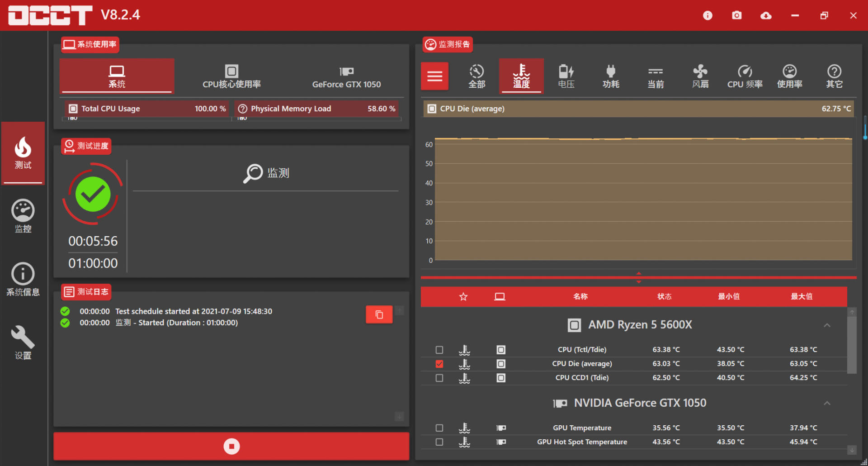Click the Physical Memory Load graph header
This screenshot has height=466, width=868.
[316, 109]
